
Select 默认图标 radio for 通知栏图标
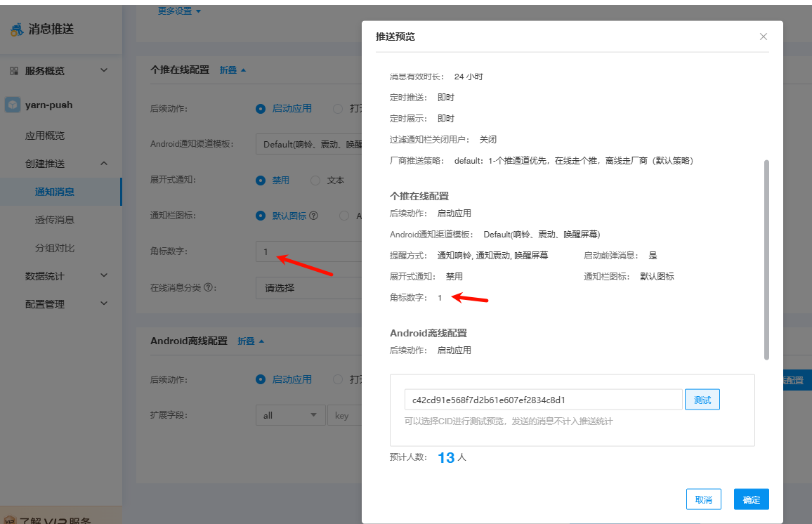[x=261, y=216]
